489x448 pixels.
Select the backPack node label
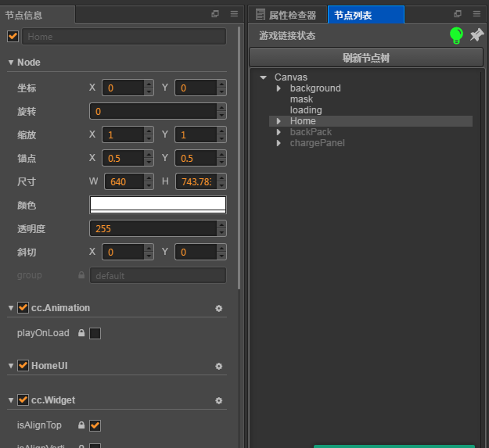[311, 132]
